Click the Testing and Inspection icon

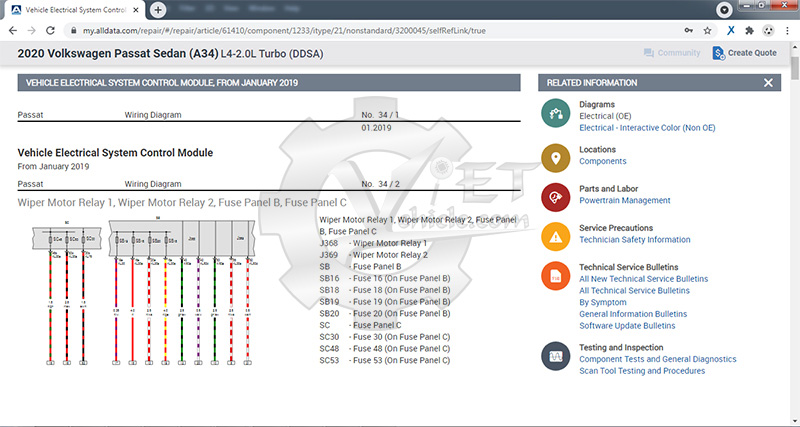tap(556, 356)
